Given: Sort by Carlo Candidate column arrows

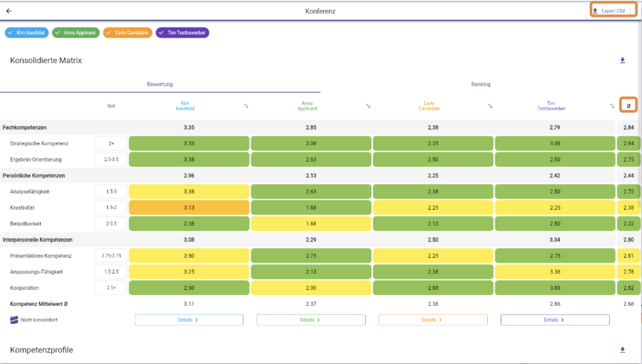Looking at the screenshot, I should click(x=490, y=106).
